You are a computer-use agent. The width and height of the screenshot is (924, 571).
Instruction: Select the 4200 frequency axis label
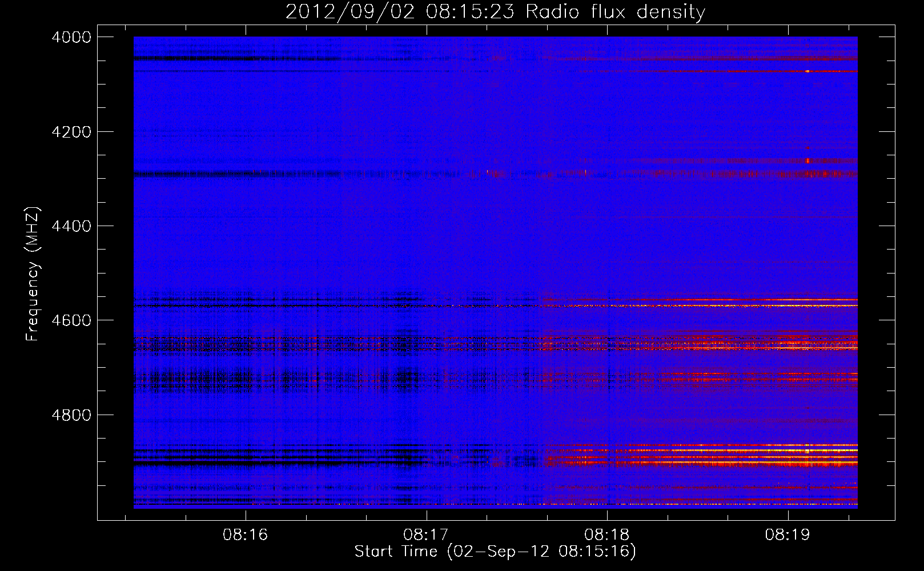point(71,132)
